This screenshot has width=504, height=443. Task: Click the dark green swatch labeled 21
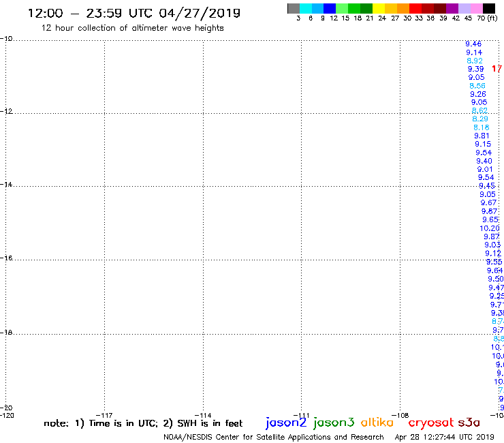coord(366,8)
